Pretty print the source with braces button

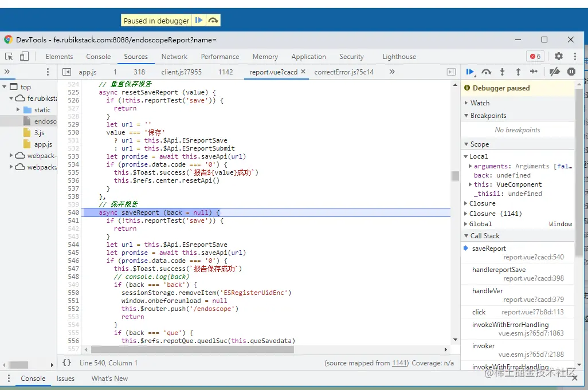tap(66, 363)
